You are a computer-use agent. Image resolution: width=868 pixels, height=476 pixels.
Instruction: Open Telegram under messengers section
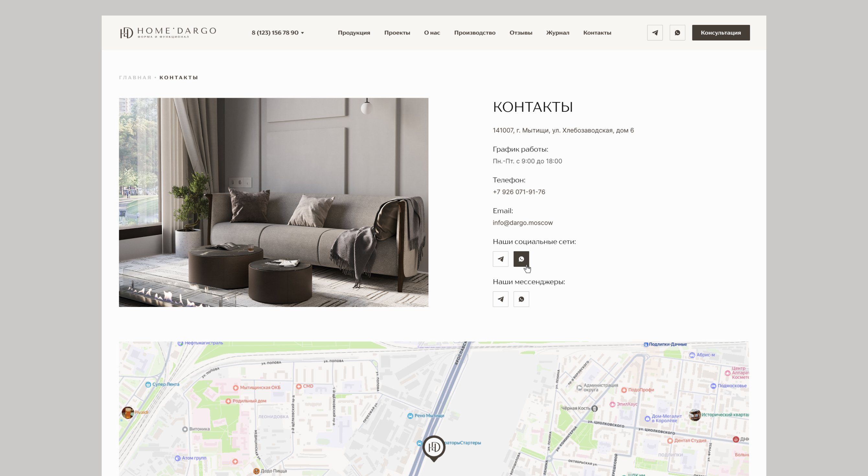tap(500, 299)
